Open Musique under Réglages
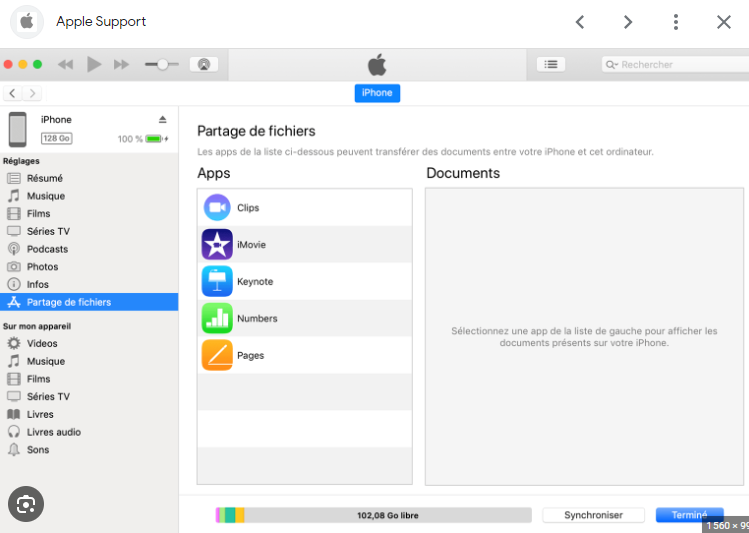The width and height of the screenshot is (749, 533). tap(89, 196)
